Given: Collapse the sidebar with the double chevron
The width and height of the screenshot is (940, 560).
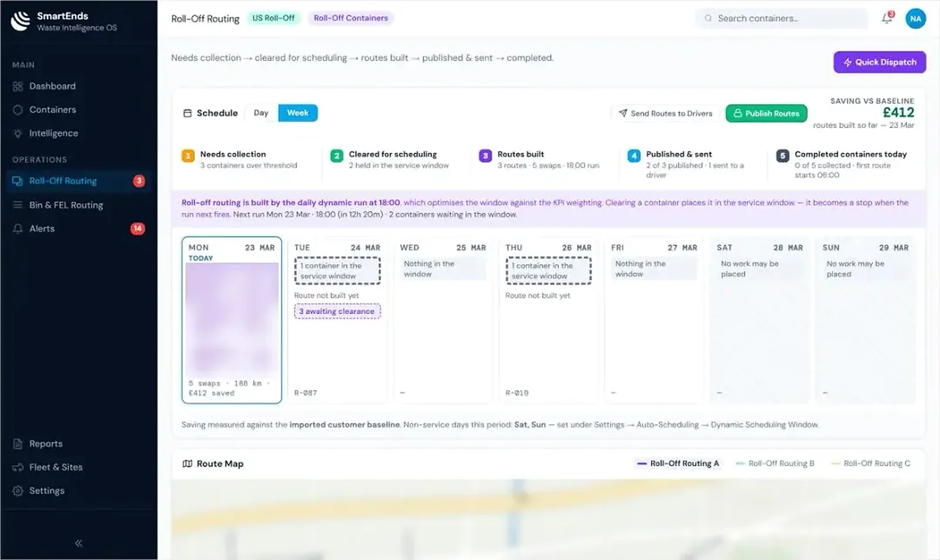Looking at the screenshot, I should click(x=79, y=543).
